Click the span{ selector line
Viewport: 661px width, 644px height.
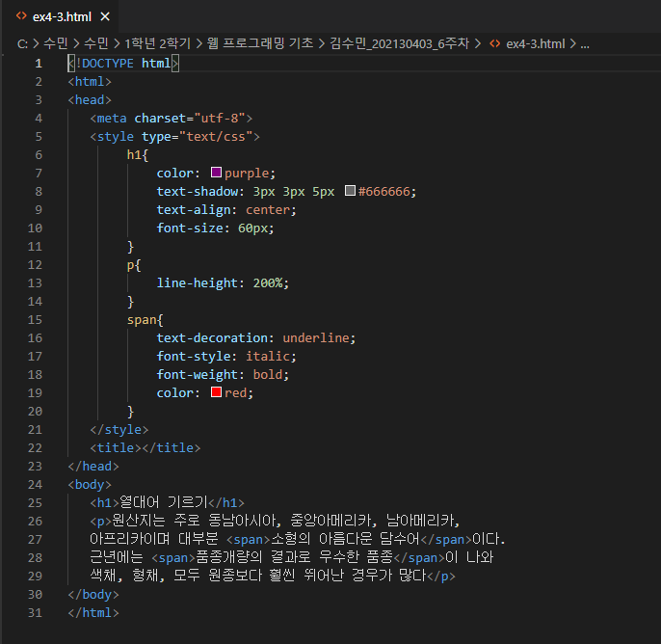pyautogui.click(x=145, y=320)
